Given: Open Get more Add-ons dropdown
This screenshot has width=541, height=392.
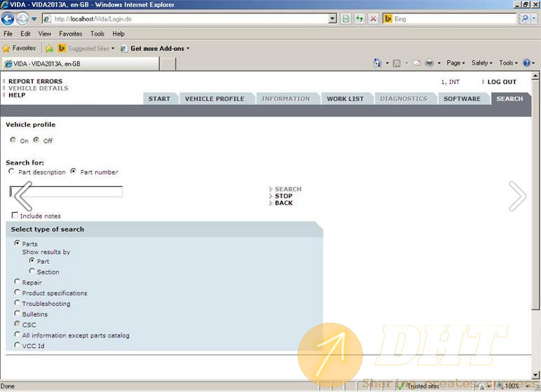Looking at the screenshot, I should tap(156, 48).
